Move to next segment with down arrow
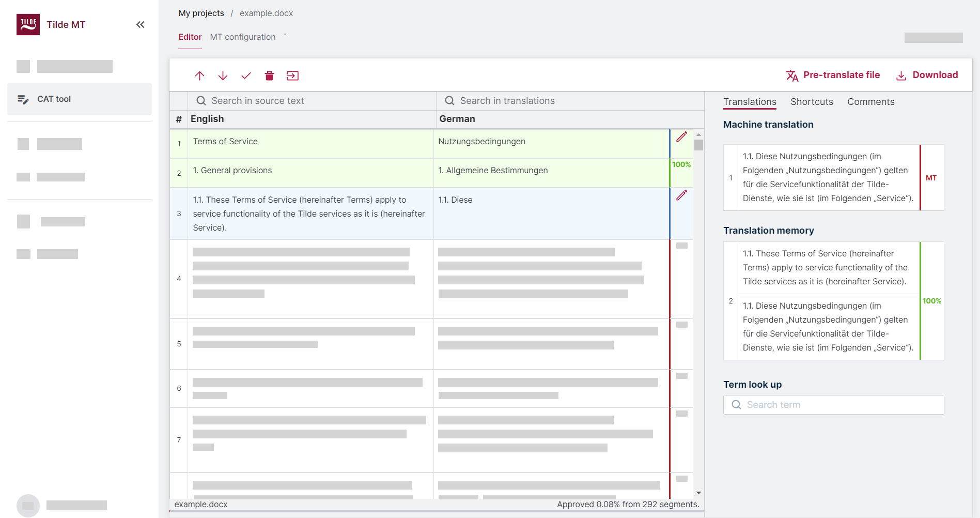Screen dimensions: 980x518 223,76
